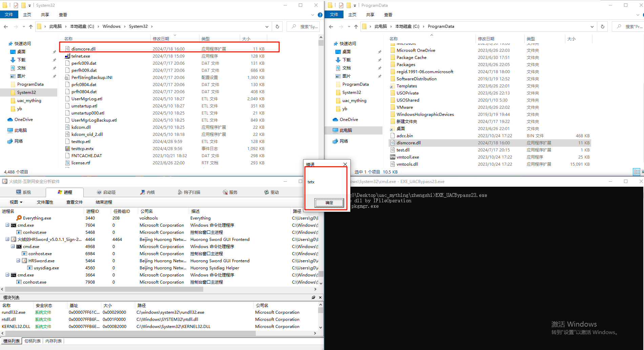The width and height of the screenshot is (644, 350).
Task: Click the Everything.exe process icon
Action: click(19, 218)
